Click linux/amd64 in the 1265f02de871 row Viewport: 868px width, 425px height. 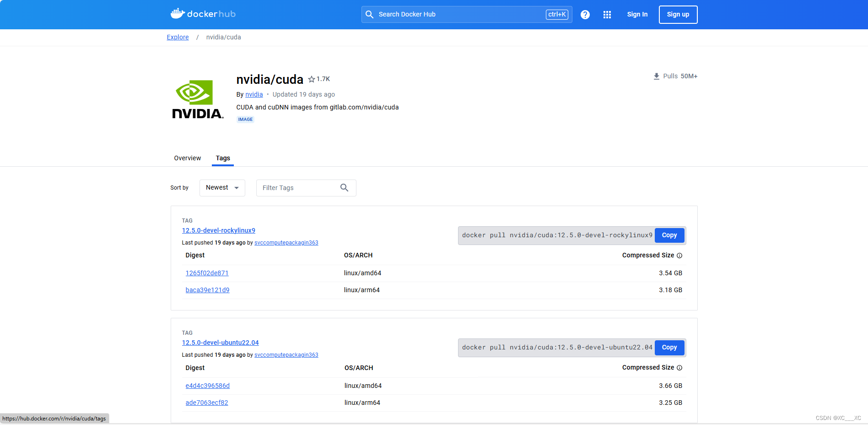362,273
